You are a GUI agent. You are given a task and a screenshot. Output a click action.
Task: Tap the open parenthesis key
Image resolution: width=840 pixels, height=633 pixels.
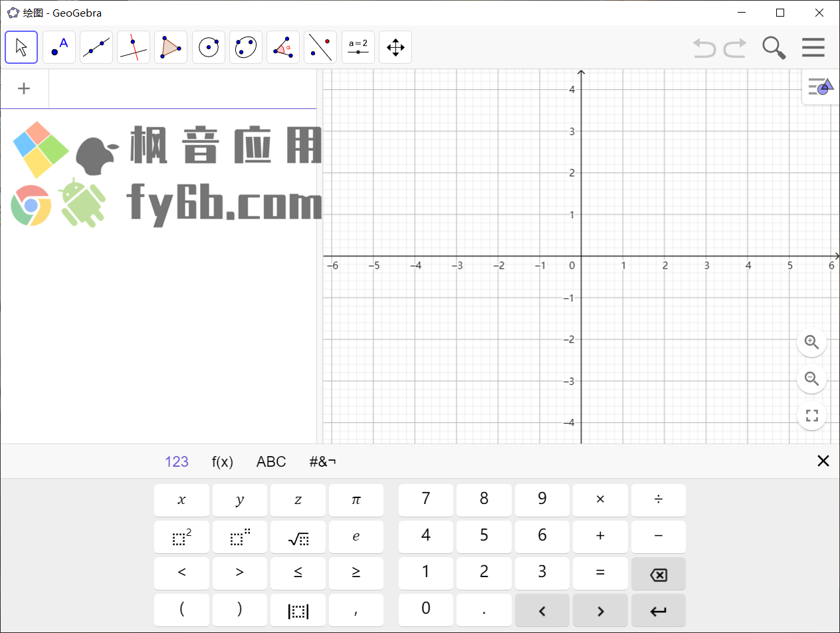point(181,610)
